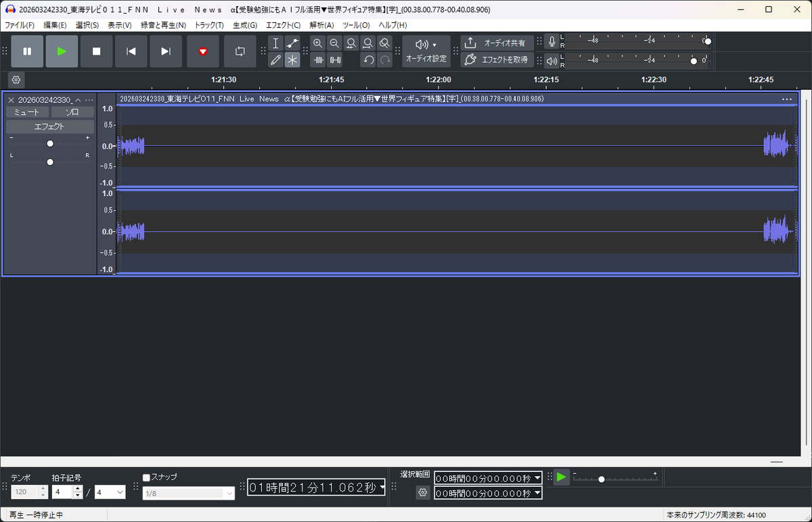Open the ファイル(F) menu

click(x=20, y=25)
